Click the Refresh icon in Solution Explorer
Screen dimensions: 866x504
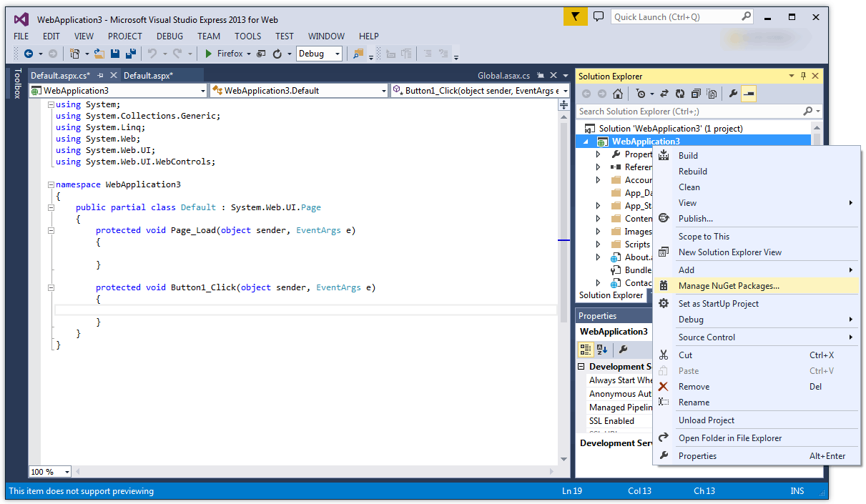click(x=679, y=94)
